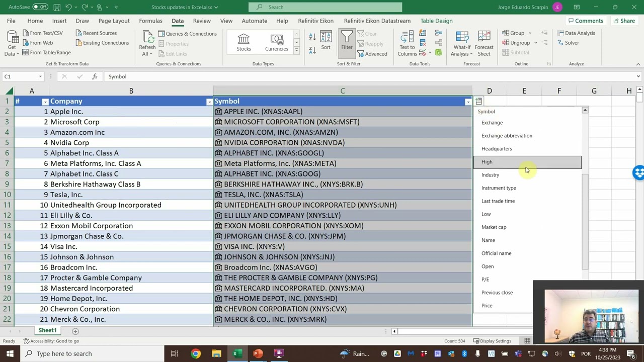This screenshot has height=362, width=644.
Task: Convert selection to Currencies data type
Action: (276, 42)
